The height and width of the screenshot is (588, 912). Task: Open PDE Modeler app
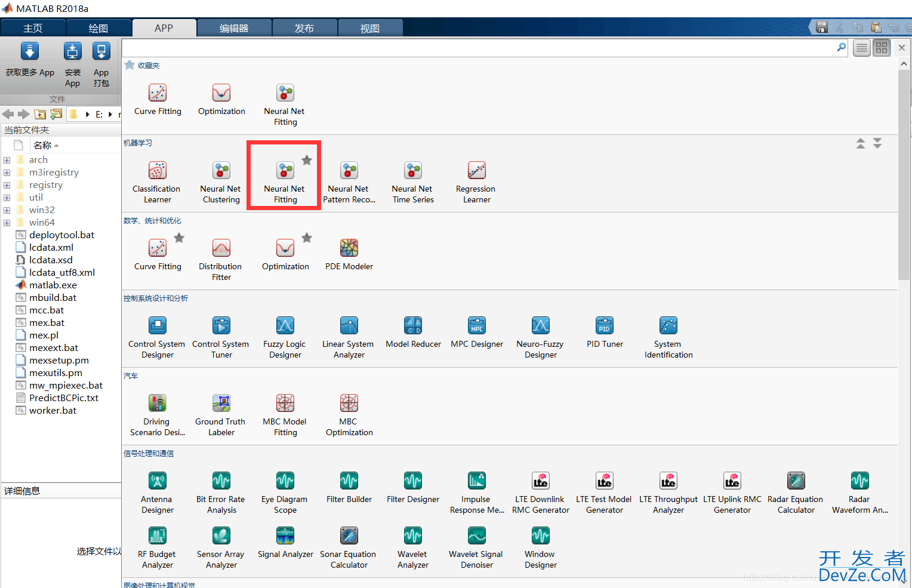[x=349, y=254]
